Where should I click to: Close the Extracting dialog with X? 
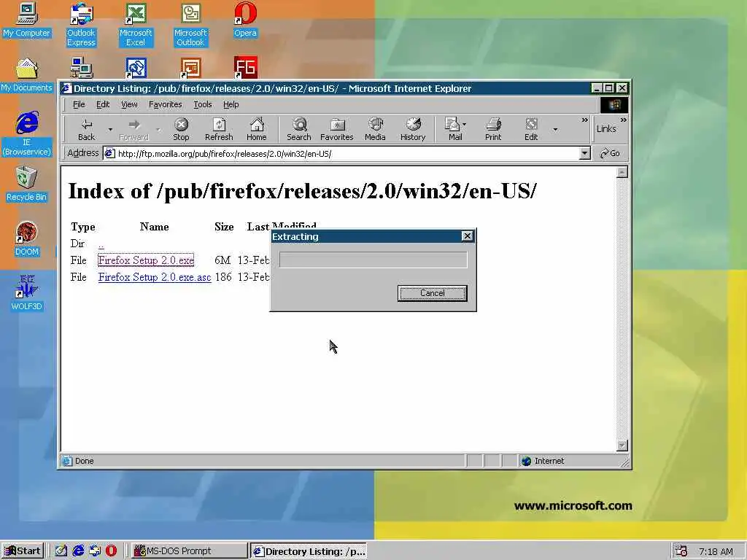coord(468,236)
